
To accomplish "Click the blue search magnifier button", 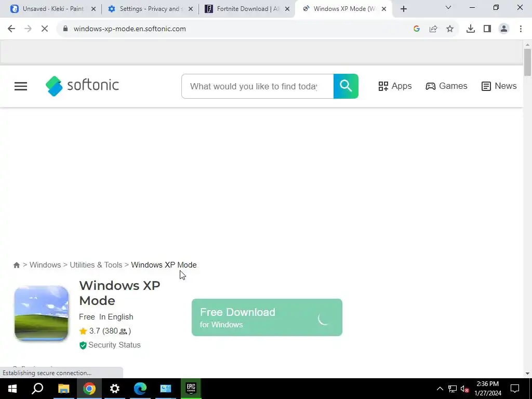I will [x=345, y=86].
